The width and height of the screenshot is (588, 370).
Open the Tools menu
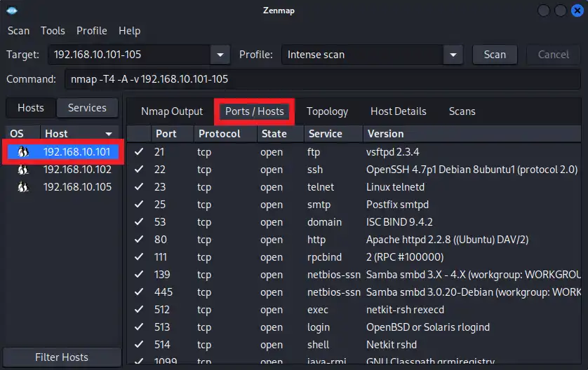pos(53,31)
